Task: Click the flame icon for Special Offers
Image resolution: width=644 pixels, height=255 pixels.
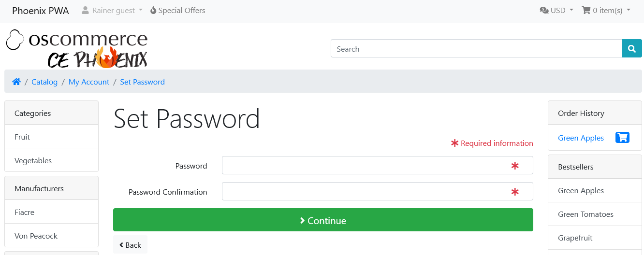Action: click(153, 10)
